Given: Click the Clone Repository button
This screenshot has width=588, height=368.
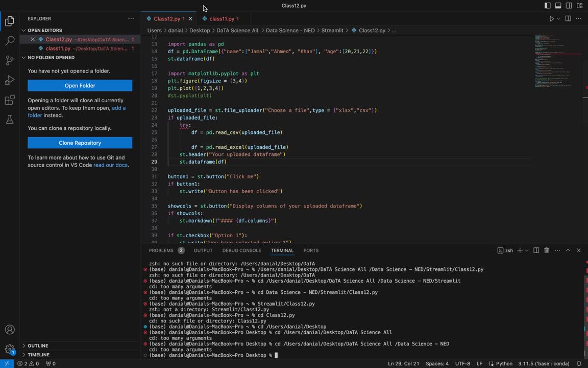Looking at the screenshot, I should (x=80, y=143).
